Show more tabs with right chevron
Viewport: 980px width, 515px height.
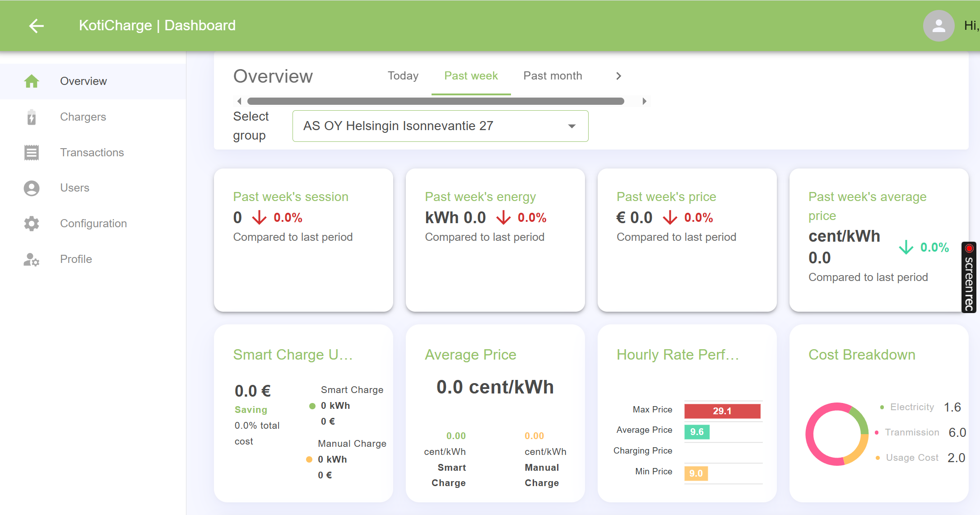[618, 76]
